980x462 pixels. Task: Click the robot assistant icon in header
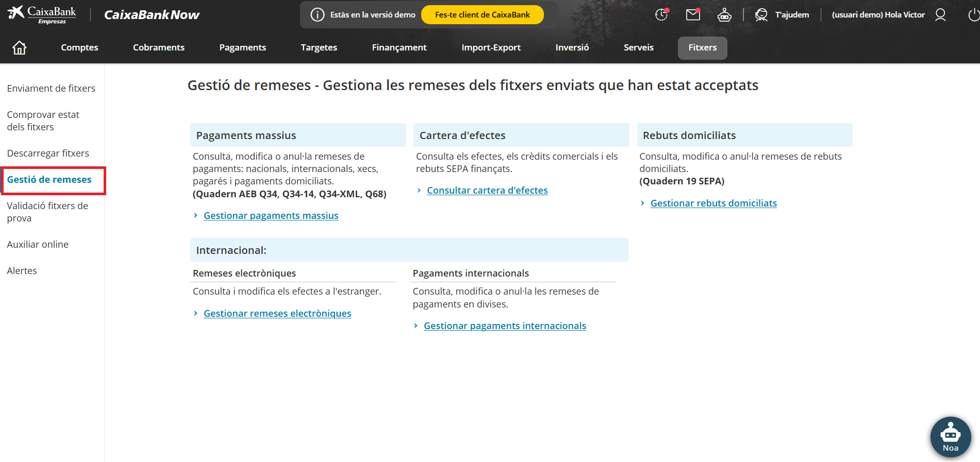[724, 15]
